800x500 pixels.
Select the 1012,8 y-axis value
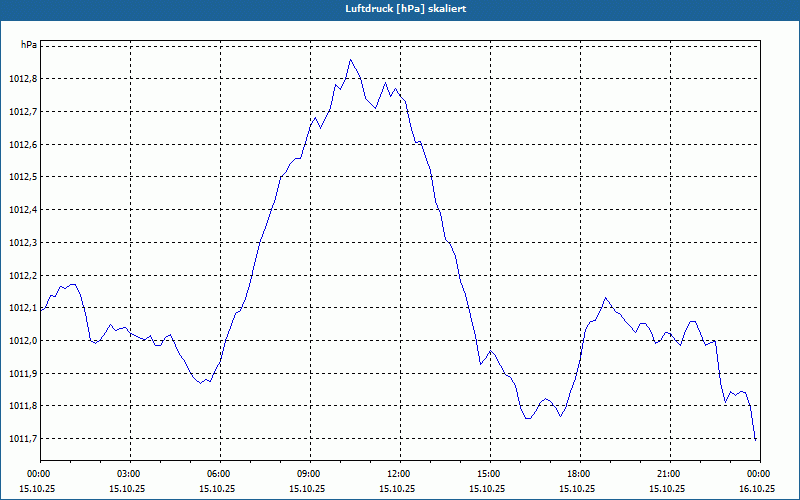coord(23,79)
